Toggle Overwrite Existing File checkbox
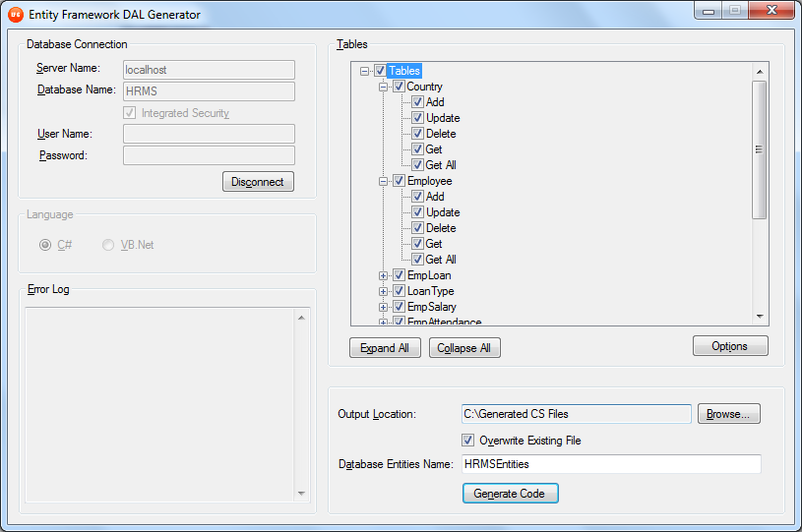Screen dimensions: 802x532 point(467,440)
